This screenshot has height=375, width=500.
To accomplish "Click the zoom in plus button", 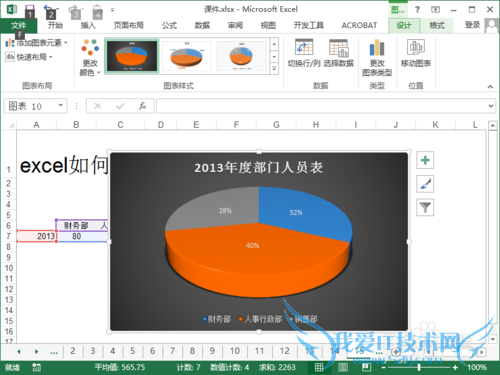I will (455, 367).
